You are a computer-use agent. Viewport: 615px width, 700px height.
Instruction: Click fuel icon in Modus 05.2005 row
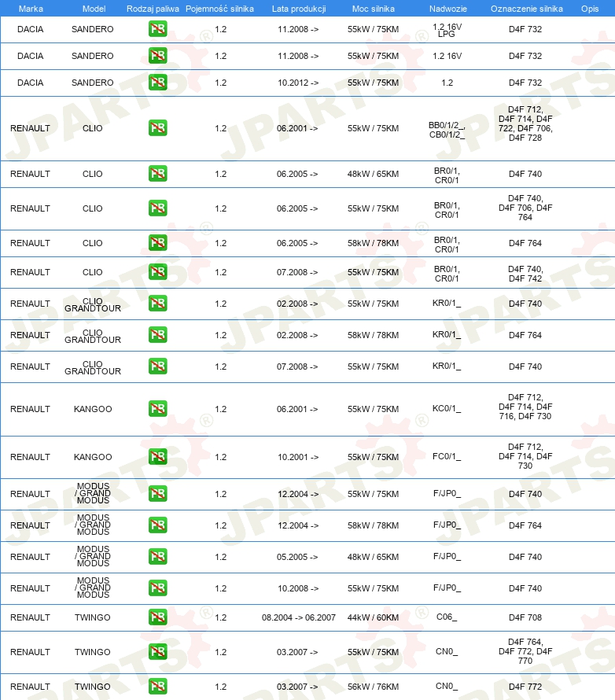(157, 557)
